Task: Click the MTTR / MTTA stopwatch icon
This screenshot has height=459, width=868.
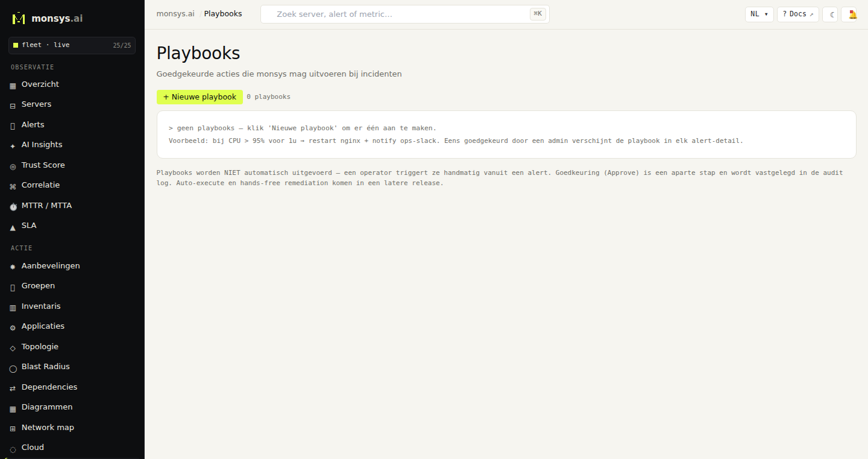Action: [13, 207]
